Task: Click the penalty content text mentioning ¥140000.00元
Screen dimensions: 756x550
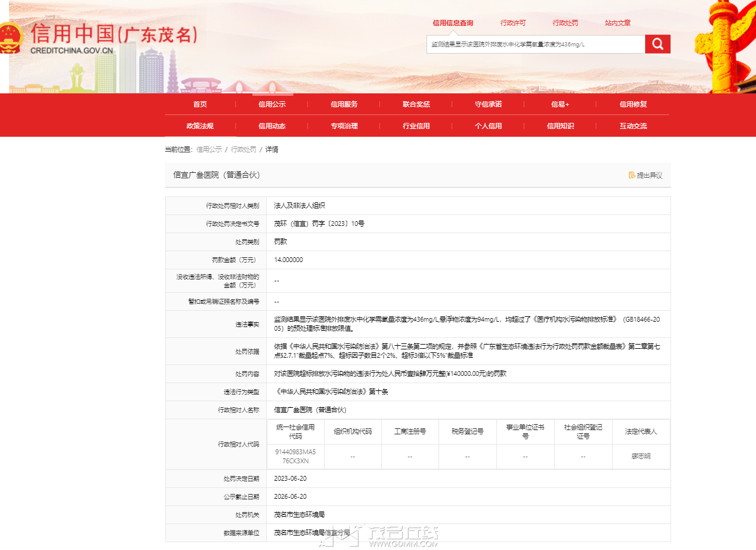Action: click(390, 373)
